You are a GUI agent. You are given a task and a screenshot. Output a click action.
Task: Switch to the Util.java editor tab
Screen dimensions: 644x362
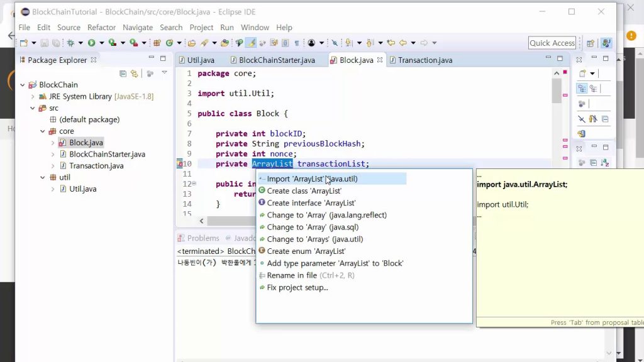click(x=197, y=60)
